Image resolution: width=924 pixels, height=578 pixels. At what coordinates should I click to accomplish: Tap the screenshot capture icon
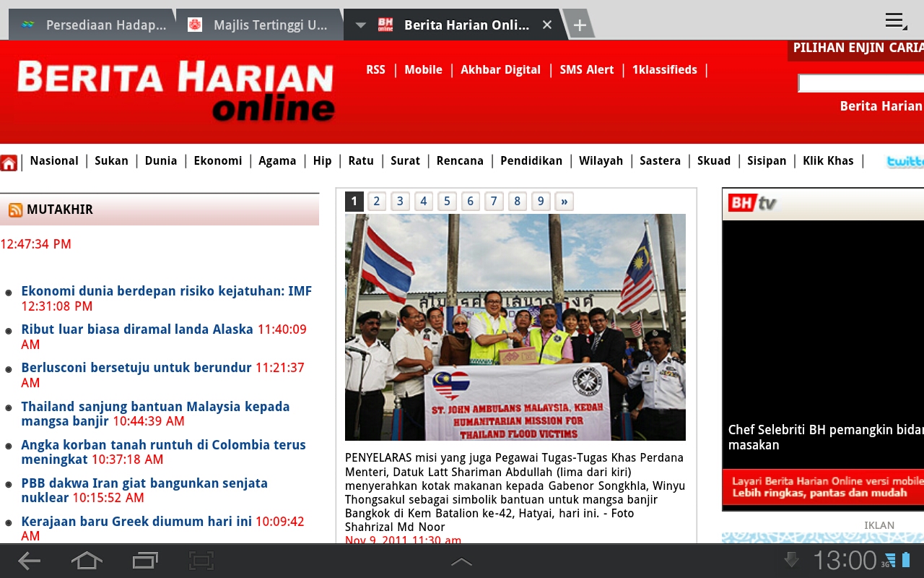coord(201,561)
